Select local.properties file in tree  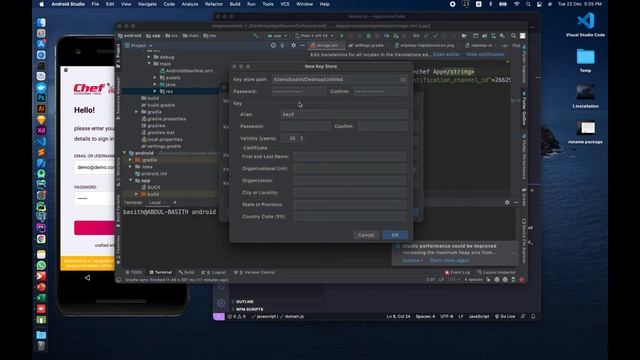pyautogui.click(x=162, y=139)
